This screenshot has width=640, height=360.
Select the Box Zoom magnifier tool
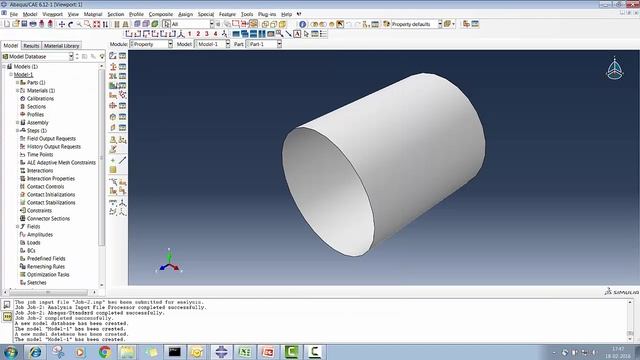pyautogui.click(x=87, y=24)
